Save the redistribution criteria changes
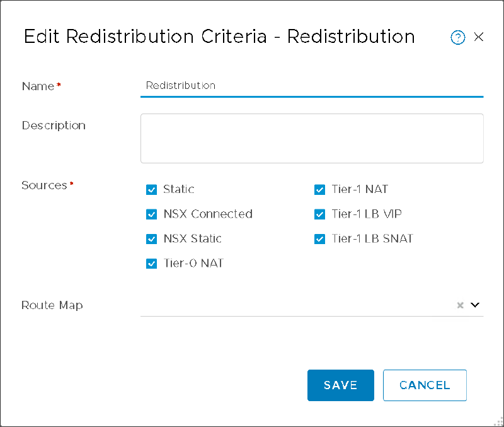The image size is (504, 427). tap(340, 385)
